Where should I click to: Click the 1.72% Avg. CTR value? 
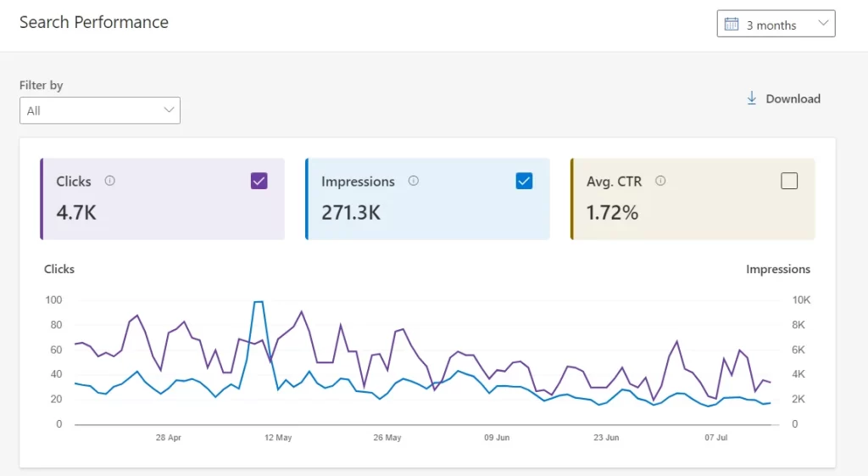pyautogui.click(x=612, y=213)
